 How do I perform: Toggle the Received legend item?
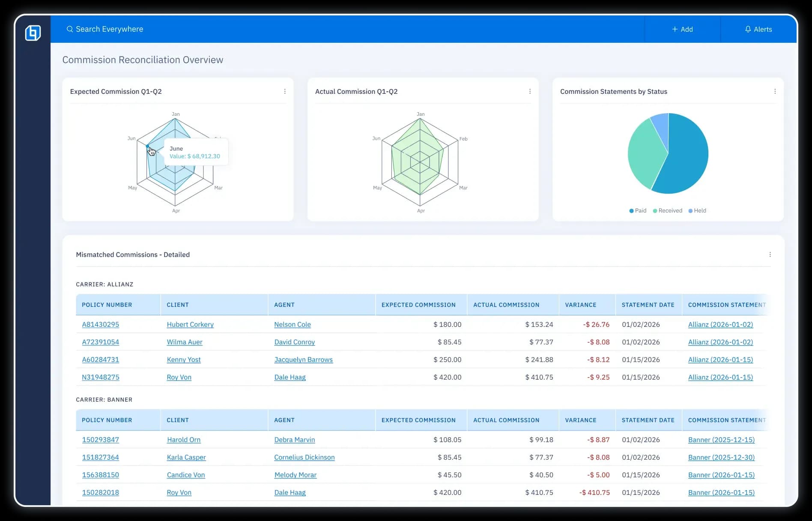coord(667,210)
